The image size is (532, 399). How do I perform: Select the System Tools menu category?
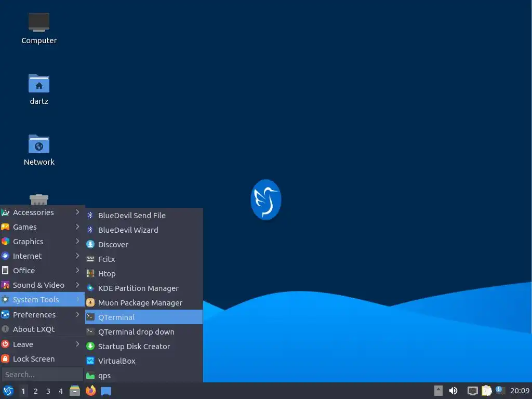point(42,300)
